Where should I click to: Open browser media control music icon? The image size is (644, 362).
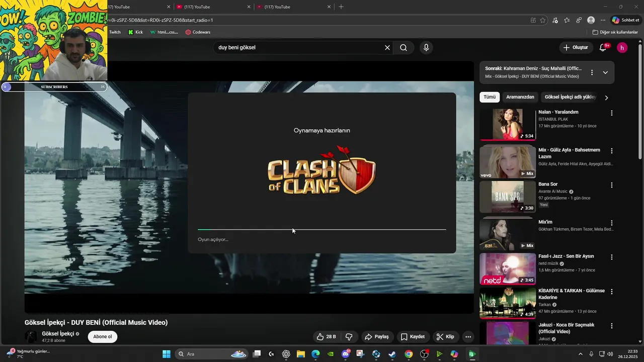[555, 20]
